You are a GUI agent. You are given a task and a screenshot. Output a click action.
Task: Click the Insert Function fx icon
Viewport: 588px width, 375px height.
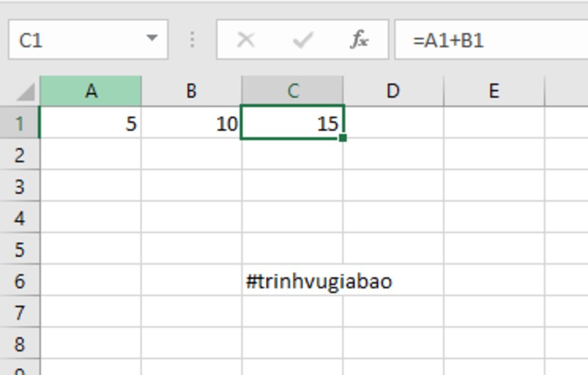[x=359, y=40]
